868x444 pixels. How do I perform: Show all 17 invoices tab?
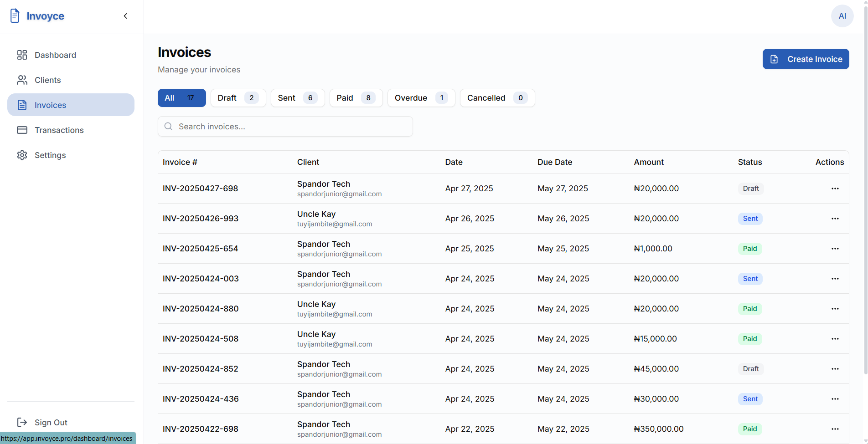point(181,98)
